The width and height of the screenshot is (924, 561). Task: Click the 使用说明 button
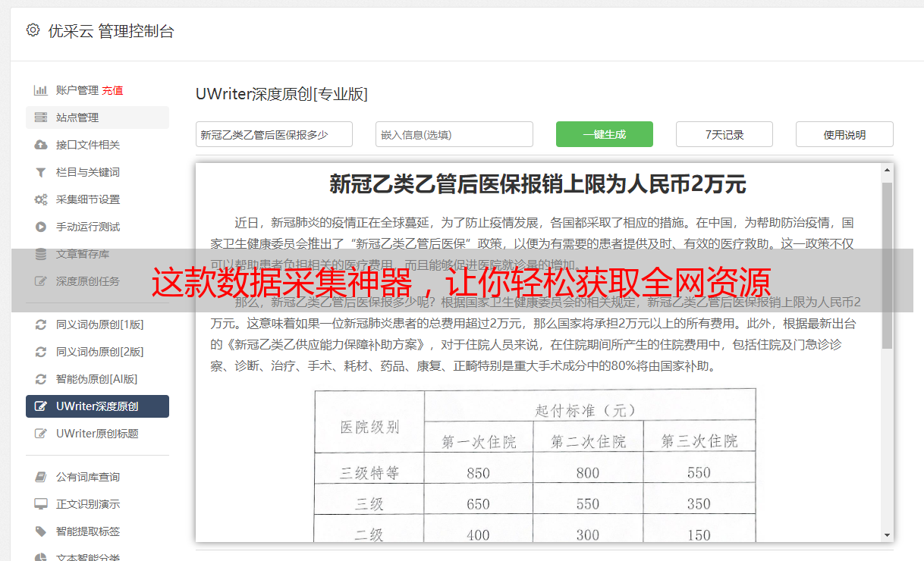(x=844, y=134)
